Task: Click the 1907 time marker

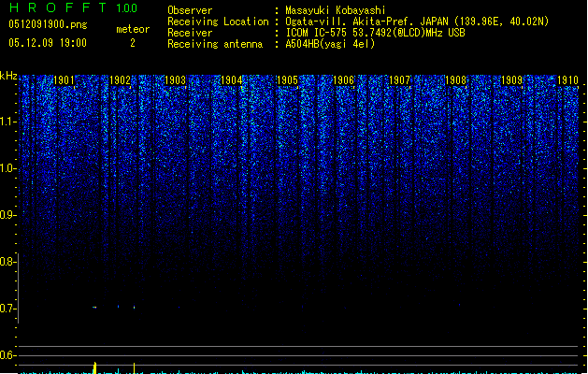Action: [400, 81]
